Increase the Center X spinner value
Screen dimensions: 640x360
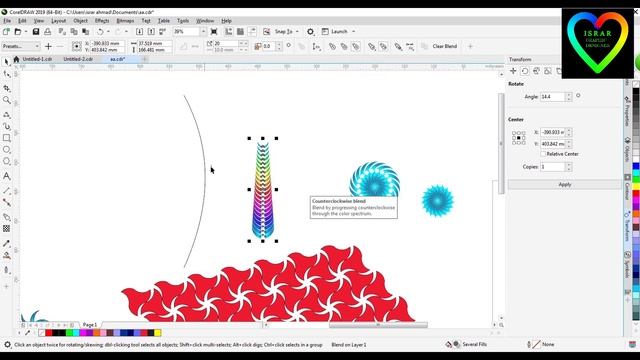click(569, 130)
